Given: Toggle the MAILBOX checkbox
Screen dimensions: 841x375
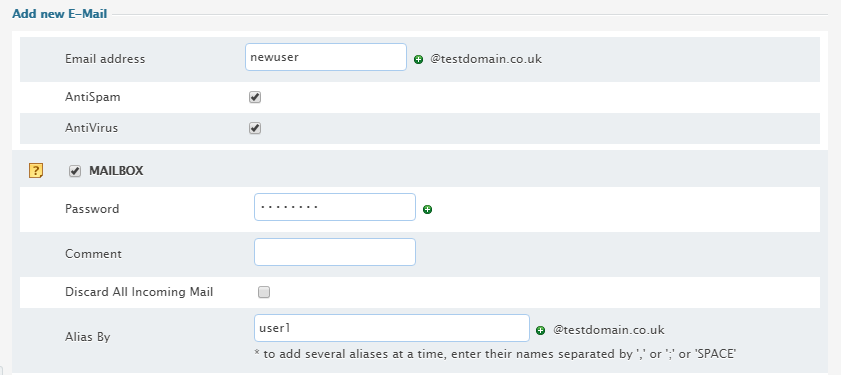Looking at the screenshot, I should (x=75, y=172).
